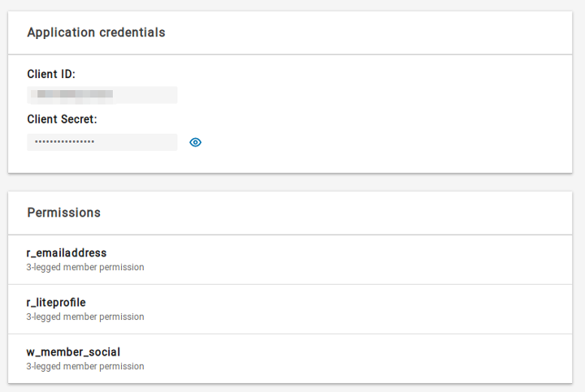585x392 pixels.
Task: Click the Client ID label
Action: [51, 74]
